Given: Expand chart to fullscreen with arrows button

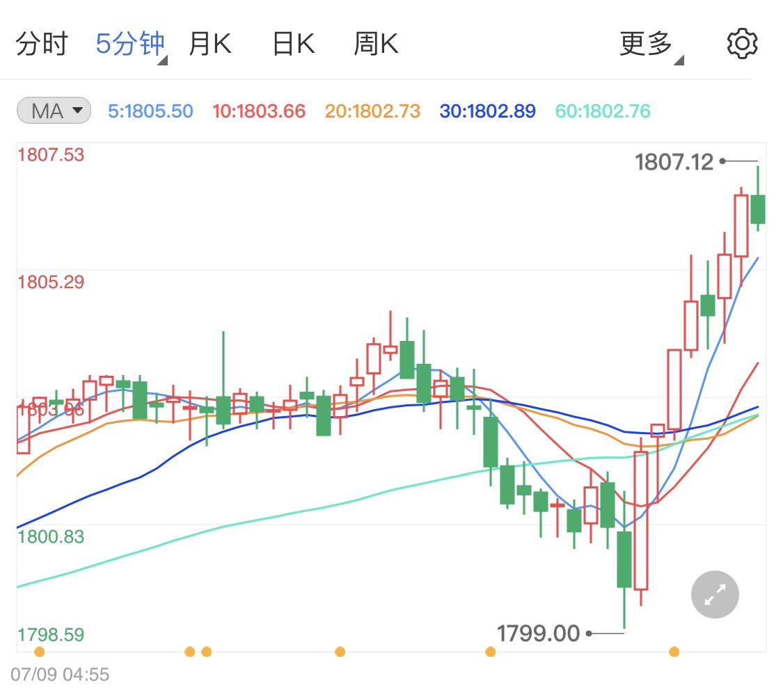Looking at the screenshot, I should (715, 595).
